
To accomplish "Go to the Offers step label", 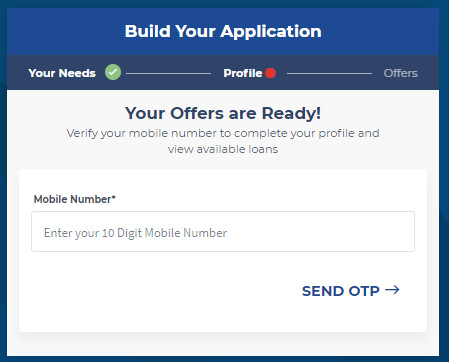I will 400,73.
